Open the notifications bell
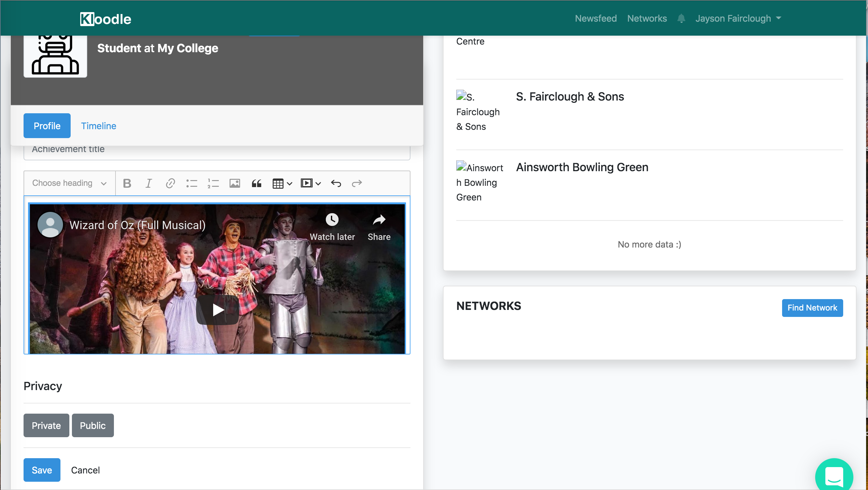868x490 pixels. click(681, 18)
